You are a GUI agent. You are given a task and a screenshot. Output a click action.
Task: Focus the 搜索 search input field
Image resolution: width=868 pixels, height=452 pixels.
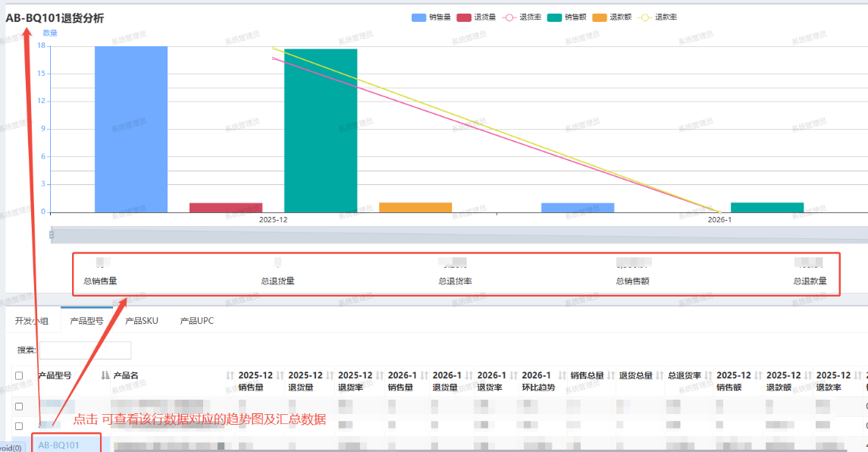pyautogui.click(x=84, y=350)
